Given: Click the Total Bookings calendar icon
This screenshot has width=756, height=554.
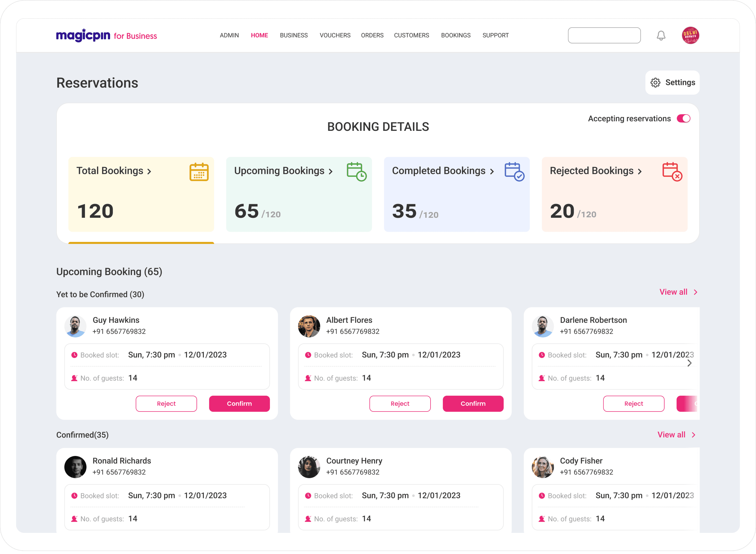Looking at the screenshot, I should pos(199,172).
